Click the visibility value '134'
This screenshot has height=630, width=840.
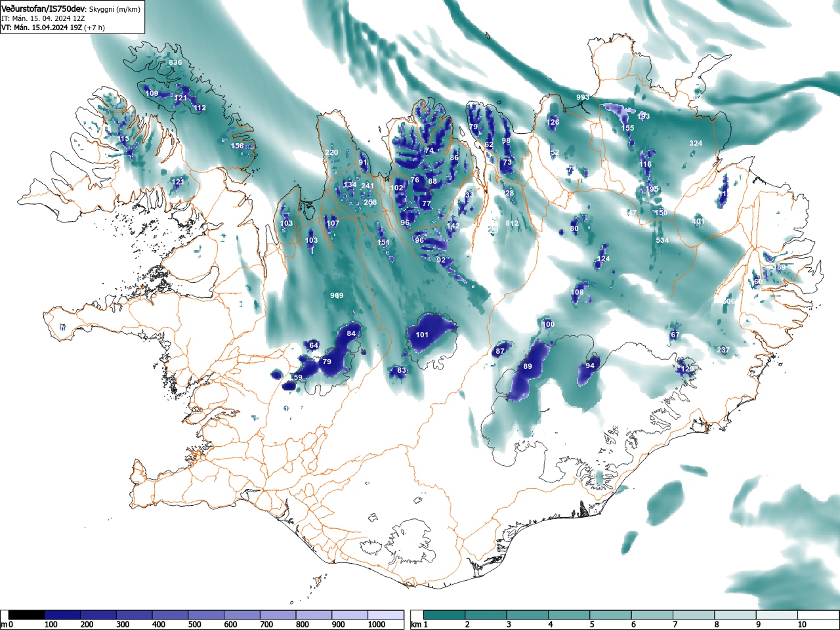350,185
